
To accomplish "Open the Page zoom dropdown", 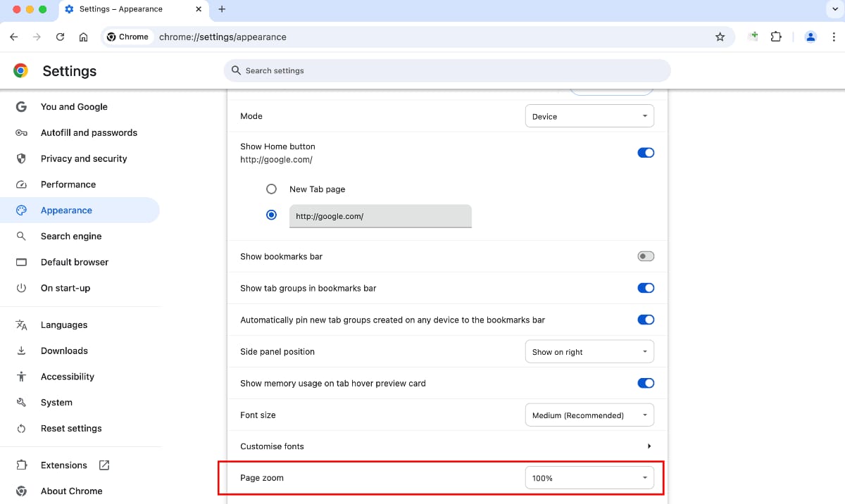I will point(589,477).
